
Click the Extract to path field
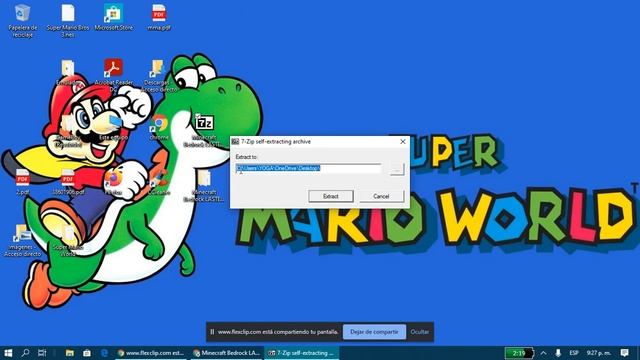pos(309,168)
